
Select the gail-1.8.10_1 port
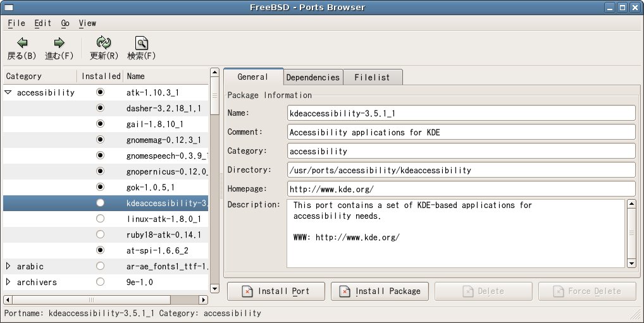click(x=155, y=125)
